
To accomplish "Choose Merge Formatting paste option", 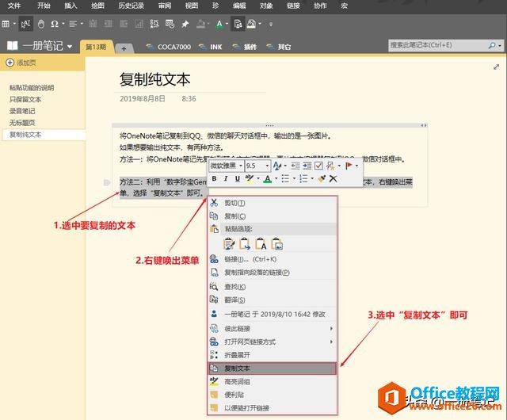I will 245,243.
